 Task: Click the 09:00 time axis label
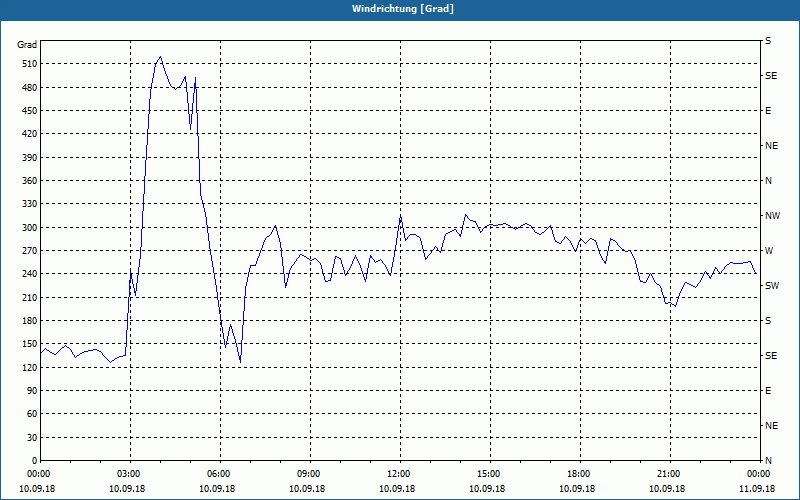(310, 474)
